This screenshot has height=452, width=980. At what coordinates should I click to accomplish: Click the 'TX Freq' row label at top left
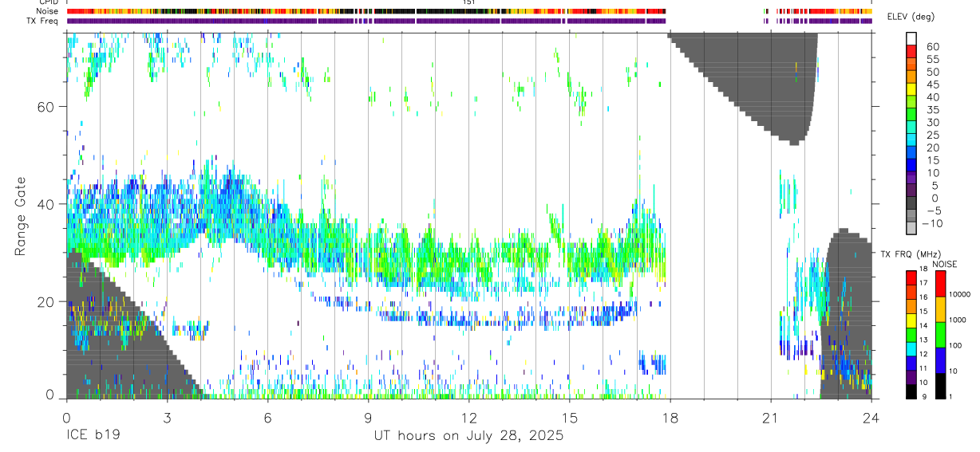(43, 21)
